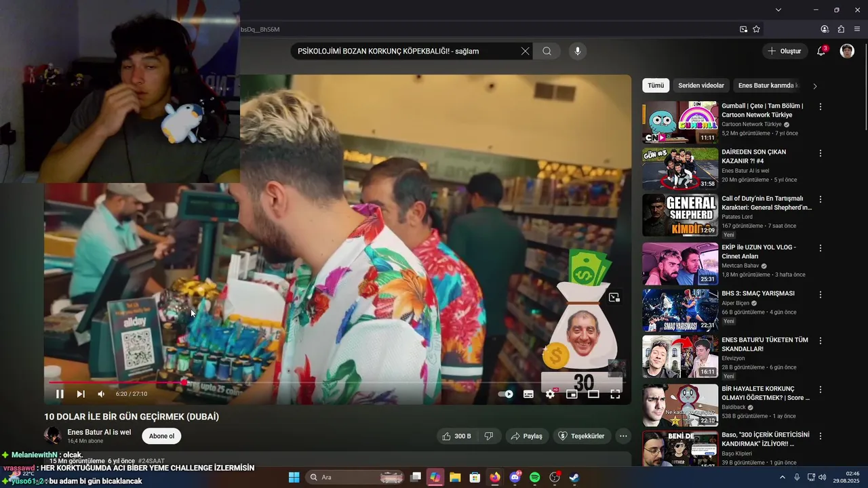Image resolution: width=868 pixels, height=488 pixels.
Task: Click the Paylaş share button
Action: [x=526, y=436]
